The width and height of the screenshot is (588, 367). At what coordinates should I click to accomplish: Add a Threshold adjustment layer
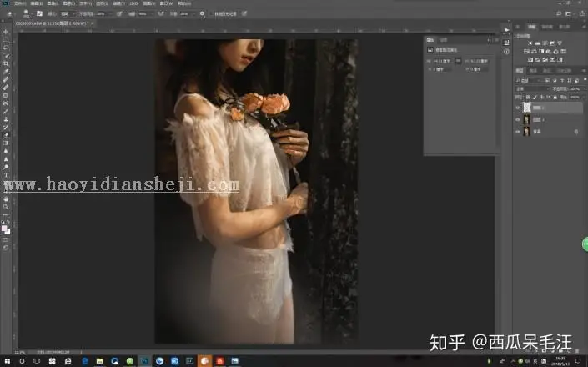click(x=545, y=59)
